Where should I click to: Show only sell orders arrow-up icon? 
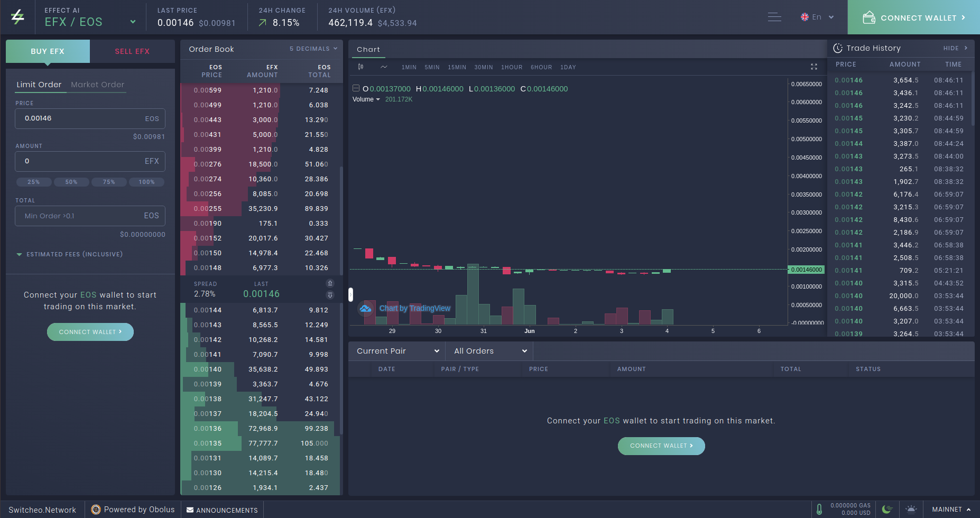(x=330, y=283)
